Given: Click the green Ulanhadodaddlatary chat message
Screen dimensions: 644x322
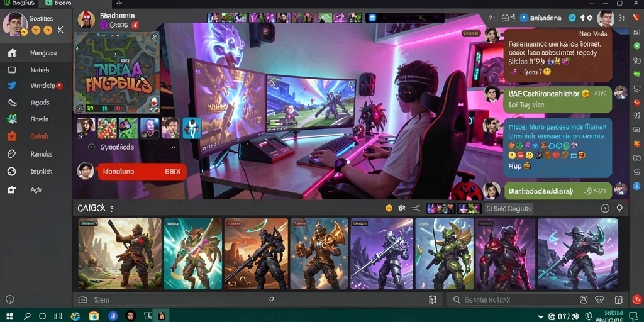Looking at the screenshot, I should [x=558, y=191].
